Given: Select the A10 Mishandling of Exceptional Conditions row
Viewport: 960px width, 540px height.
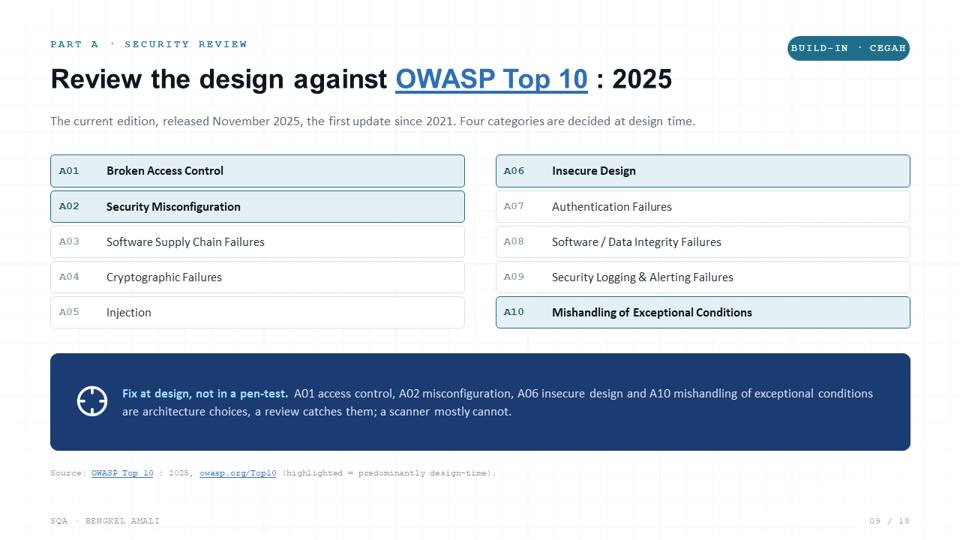Looking at the screenshot, I should tap(703, 312).
